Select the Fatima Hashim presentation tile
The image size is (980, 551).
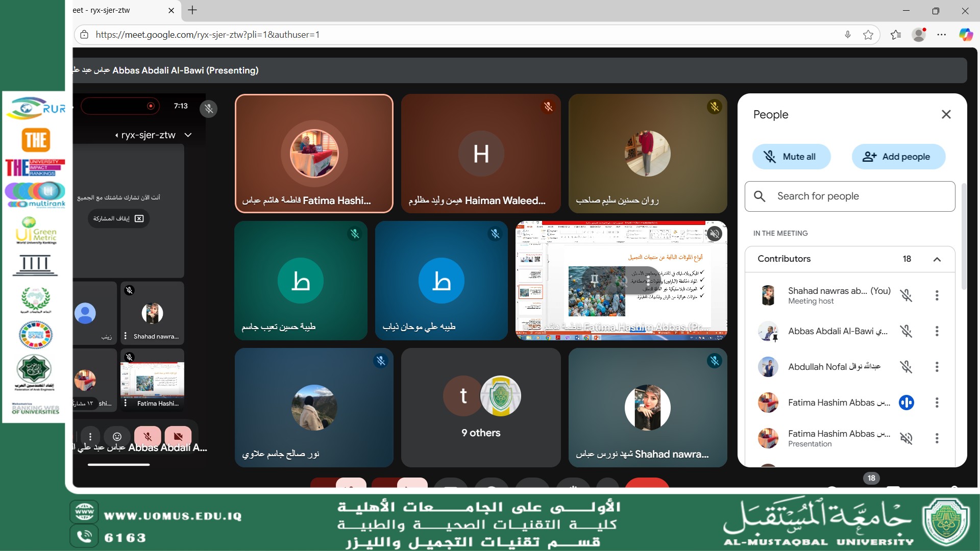tap(621, 281)
